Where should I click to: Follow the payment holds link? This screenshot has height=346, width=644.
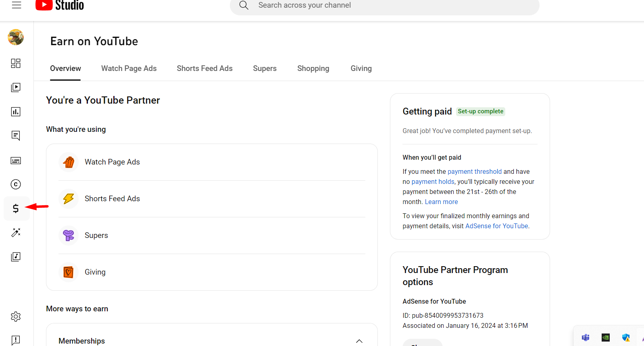point(433,181)
